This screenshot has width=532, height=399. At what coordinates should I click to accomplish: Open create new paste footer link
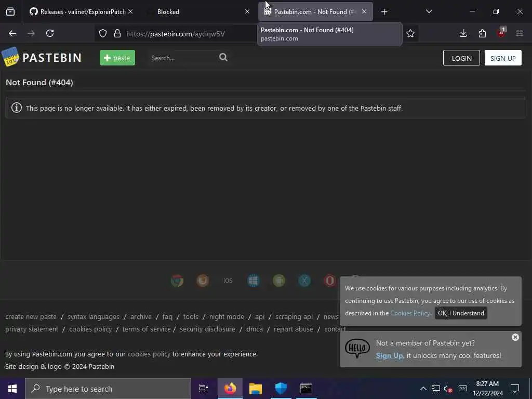pyautogui.click(x=31, y=316)
